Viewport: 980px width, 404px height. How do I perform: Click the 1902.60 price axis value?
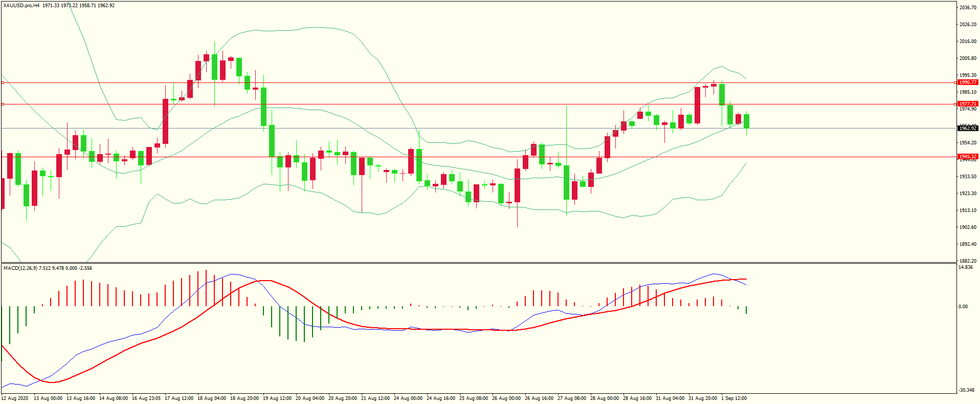point(968,227)
